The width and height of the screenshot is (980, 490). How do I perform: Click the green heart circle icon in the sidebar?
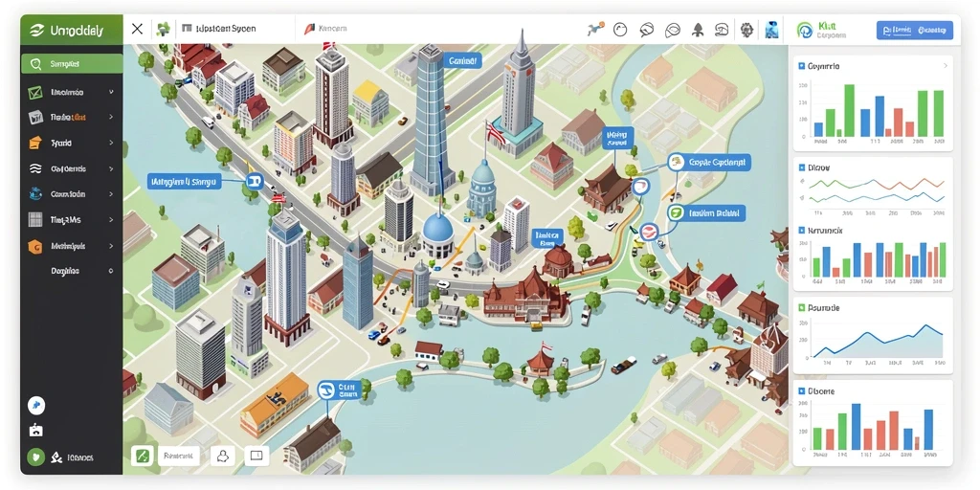pyautogui.click(x=36, y=457)
